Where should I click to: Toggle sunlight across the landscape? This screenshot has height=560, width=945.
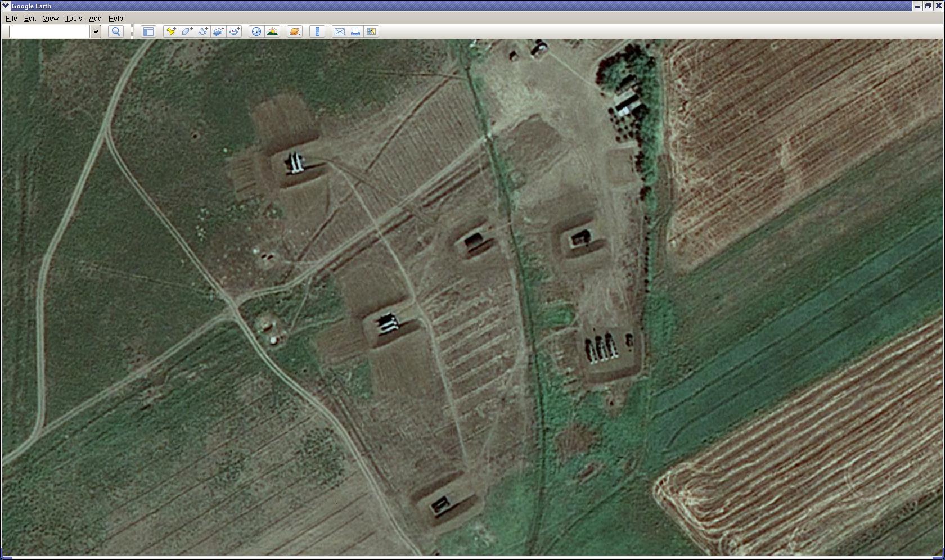[x=272, y=31]
